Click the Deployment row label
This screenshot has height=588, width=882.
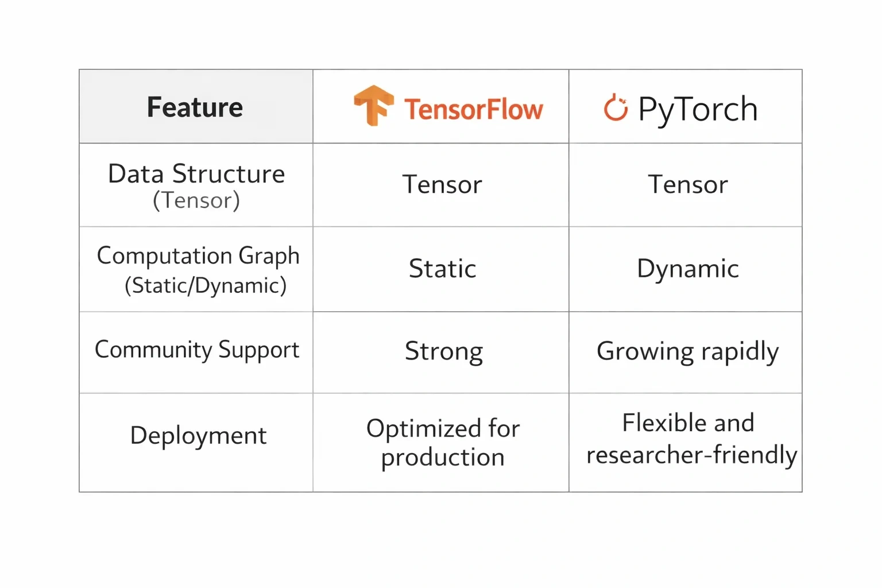[x=198, y=436]
